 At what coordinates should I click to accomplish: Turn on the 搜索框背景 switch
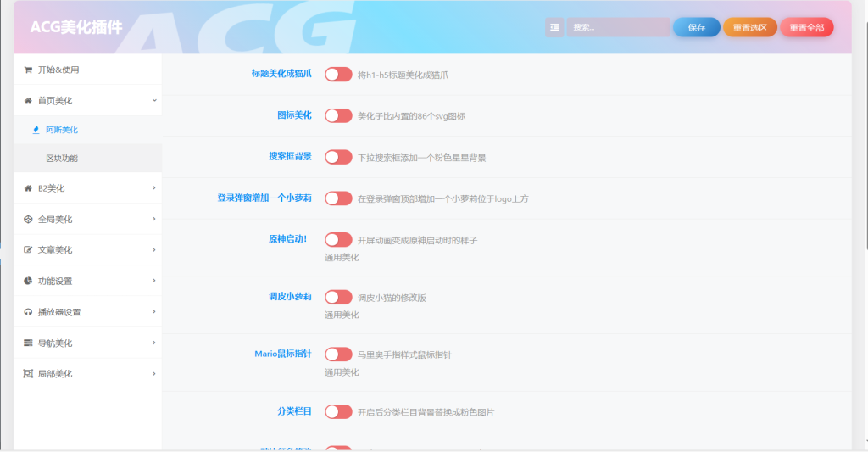point(338,157)
